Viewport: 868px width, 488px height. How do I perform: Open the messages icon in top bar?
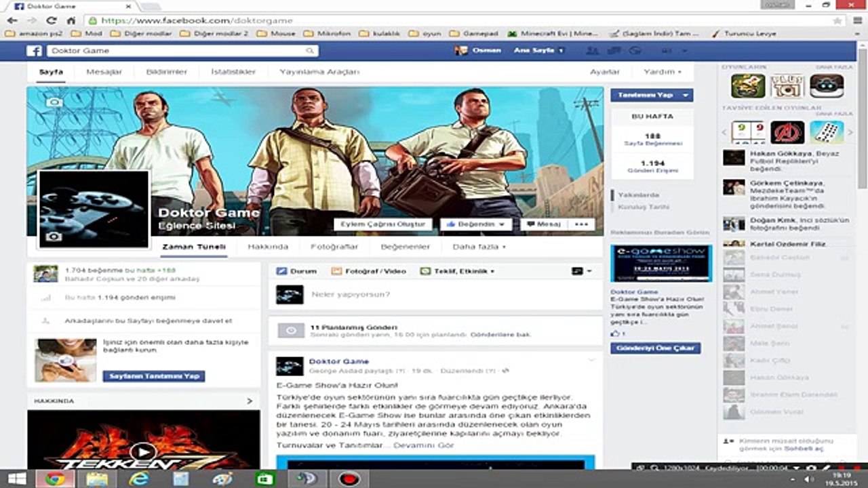614,51
